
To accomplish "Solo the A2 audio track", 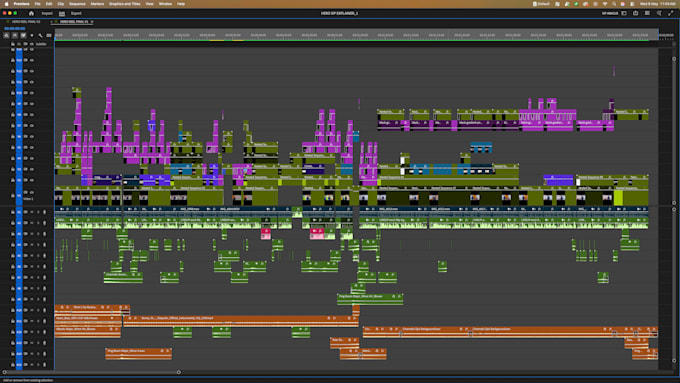I will pyautogui.click(x=38, y=223).
